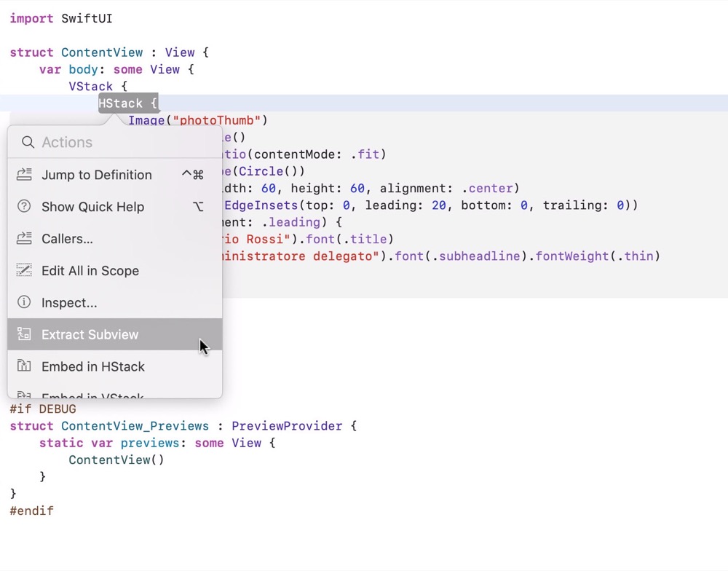Click .leading alignment value
Viewport: 728px width, 571px height.
coord(290,222)
